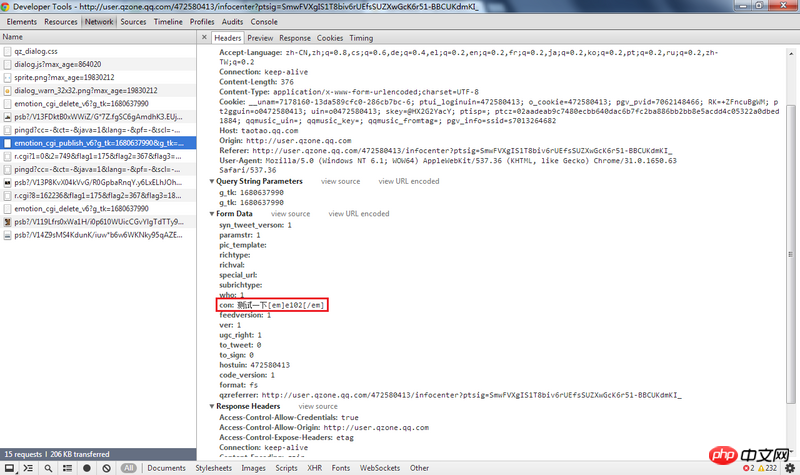
Task: Select the psb?/V119Lfrs0xWa1H request
Action: click(98, 222)
